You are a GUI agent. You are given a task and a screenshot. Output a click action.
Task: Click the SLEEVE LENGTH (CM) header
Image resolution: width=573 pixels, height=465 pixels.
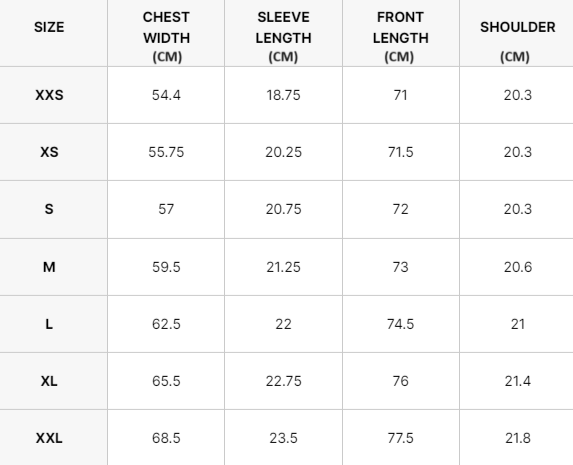click(x=283, y=37)
